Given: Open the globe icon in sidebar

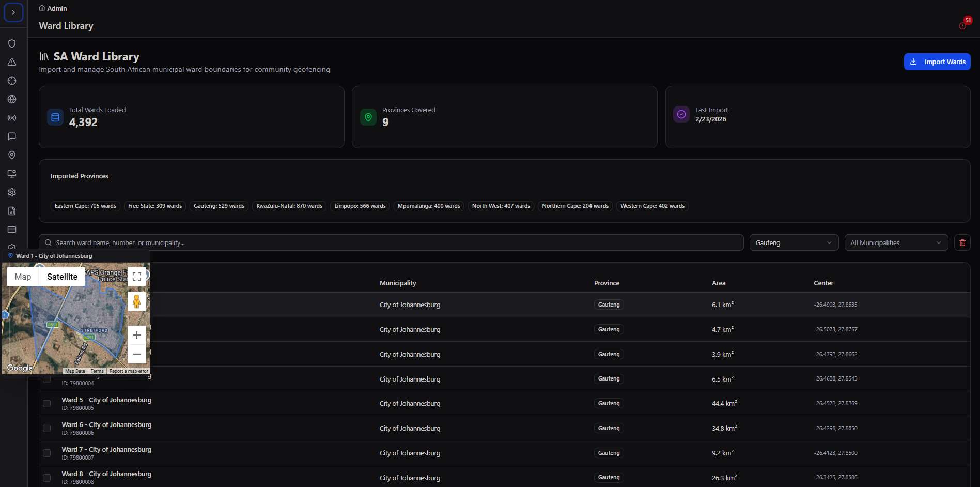Looking at the screenshot, I should 12,99.
